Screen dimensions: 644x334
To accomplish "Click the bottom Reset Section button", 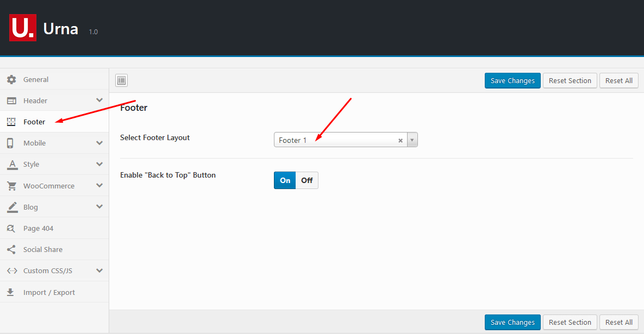I will 570,323.
